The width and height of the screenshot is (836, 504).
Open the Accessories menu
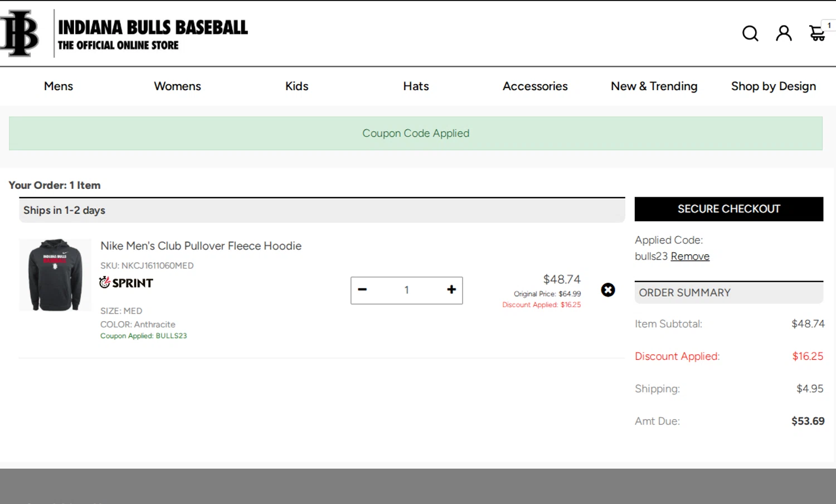pos(535,86)
